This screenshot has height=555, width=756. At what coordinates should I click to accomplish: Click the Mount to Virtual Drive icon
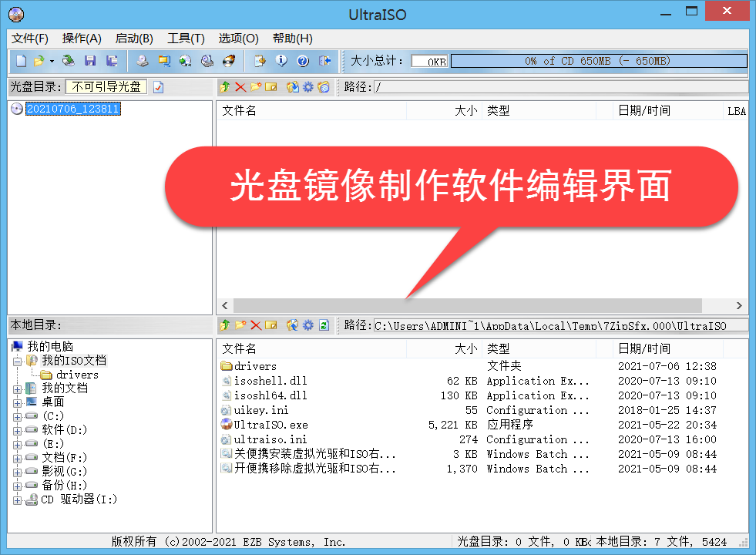(207, 61)
